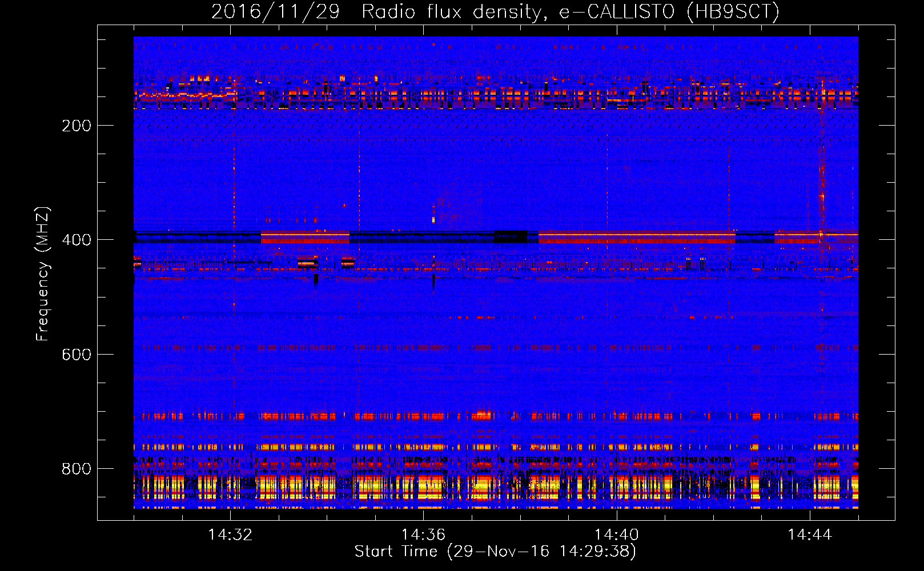Click the 14:40 time tick label
This screenshot has width=924, height=571.
click(617, 534)
